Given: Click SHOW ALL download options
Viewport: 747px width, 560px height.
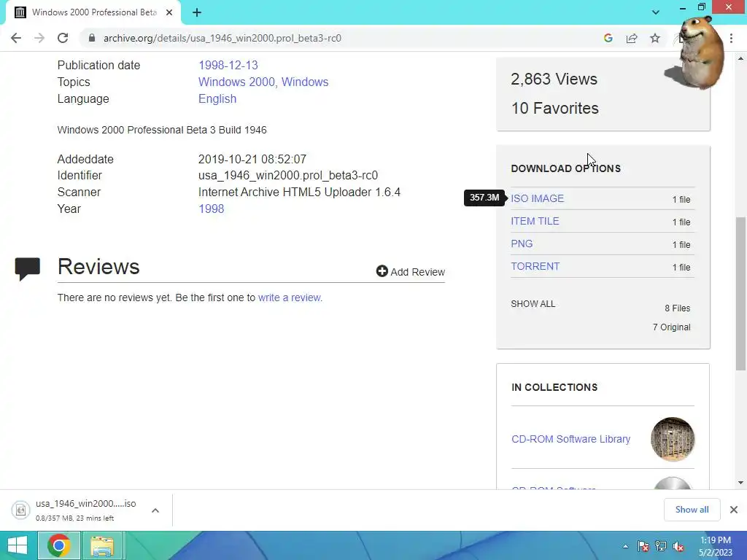Looking at the screenshot, I should click(533, 304).
